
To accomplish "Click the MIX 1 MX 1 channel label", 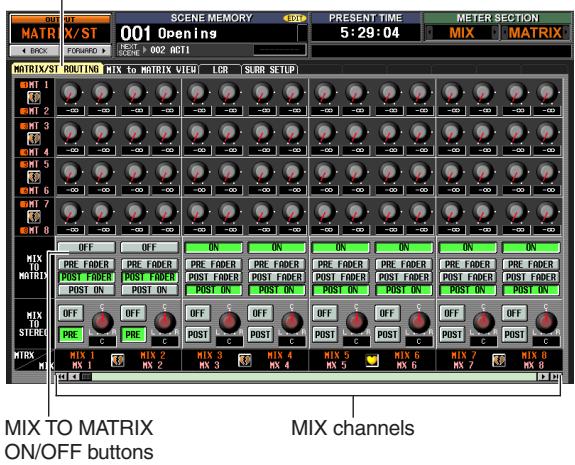I will pos(82,360).
